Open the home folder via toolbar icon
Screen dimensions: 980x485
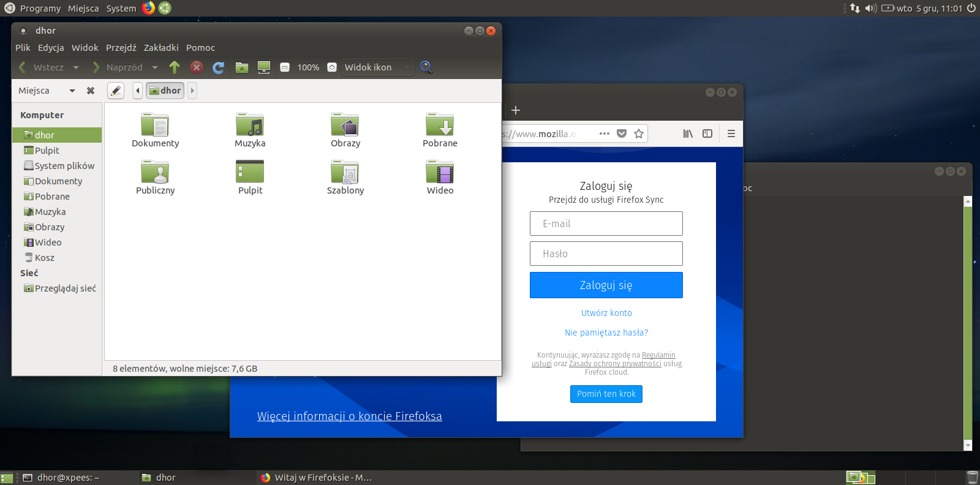242,67
